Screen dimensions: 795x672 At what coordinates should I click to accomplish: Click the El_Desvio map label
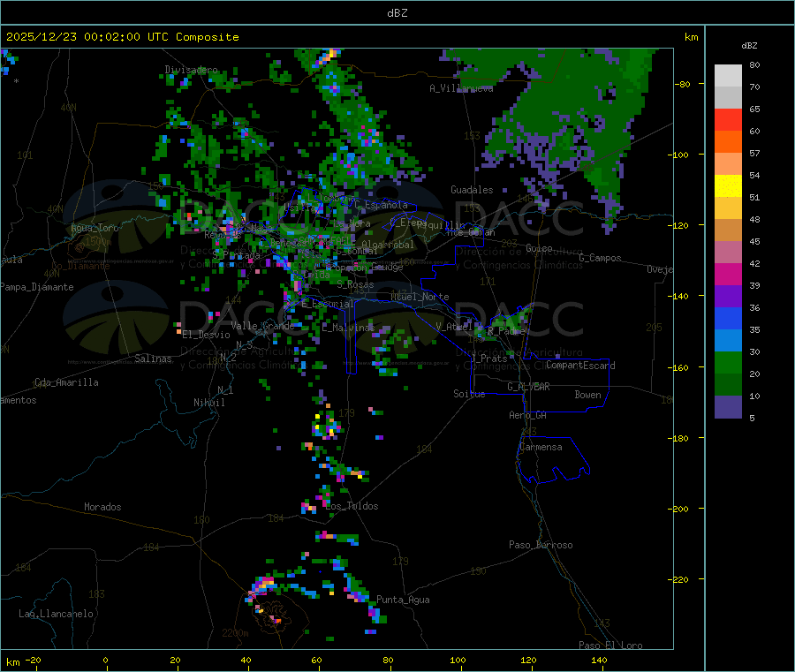(206, 335)
